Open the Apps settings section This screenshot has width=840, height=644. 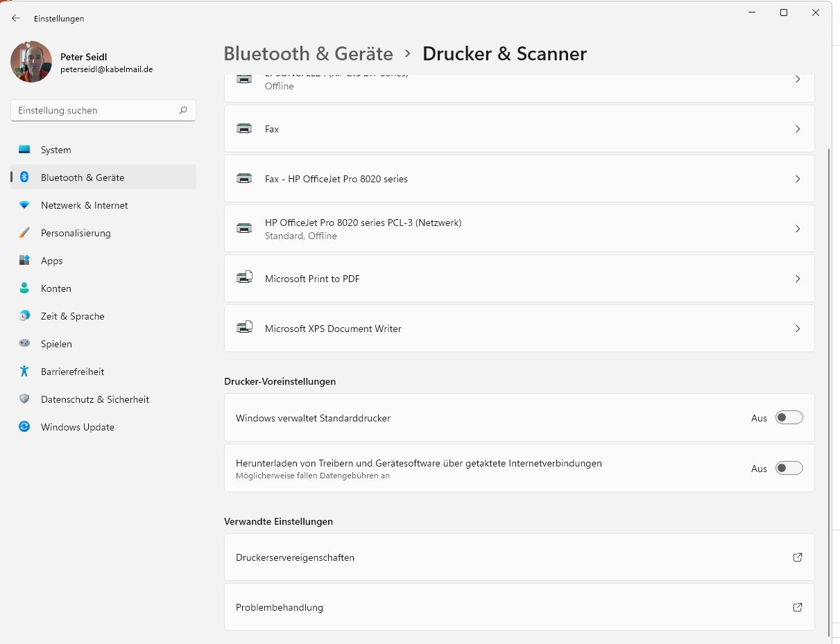coord(52,261)
